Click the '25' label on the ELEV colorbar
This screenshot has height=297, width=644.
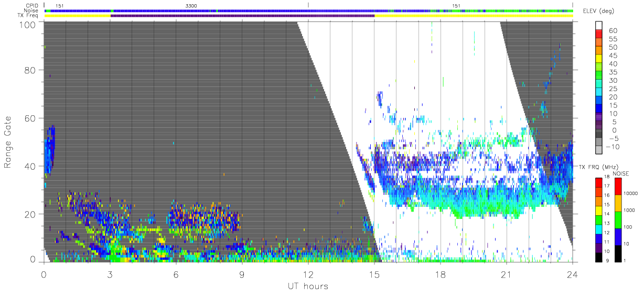pyautogui.click(x=613, y=89)
